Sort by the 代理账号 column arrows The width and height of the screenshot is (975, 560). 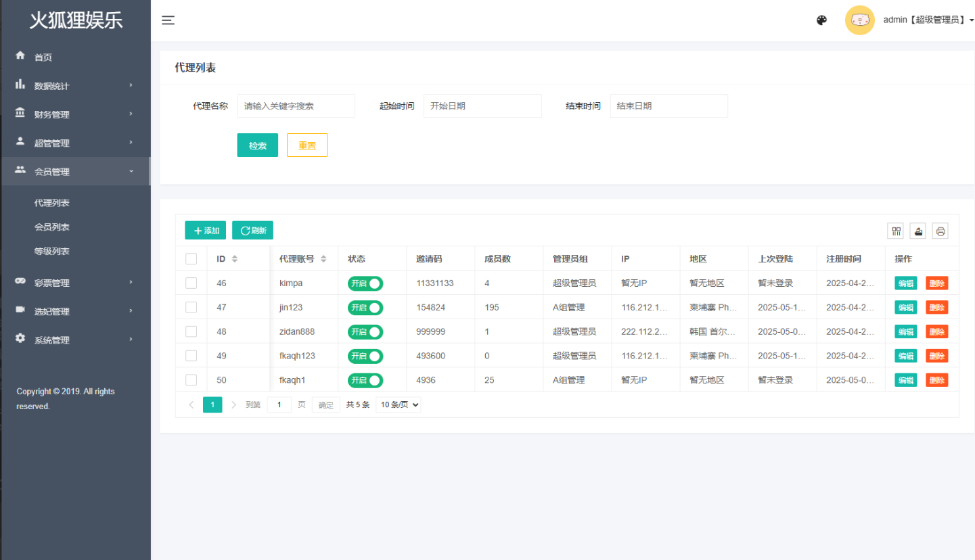click(323, 259)
